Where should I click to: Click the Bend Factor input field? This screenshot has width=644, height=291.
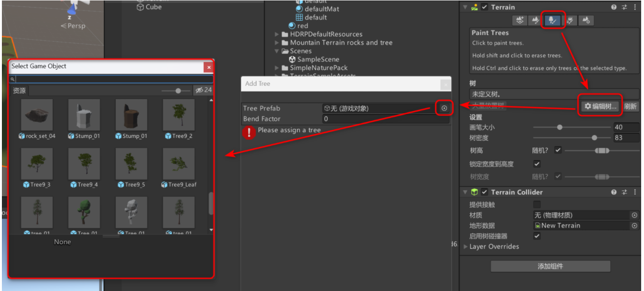pyautogui.click(x=385, y=119)
